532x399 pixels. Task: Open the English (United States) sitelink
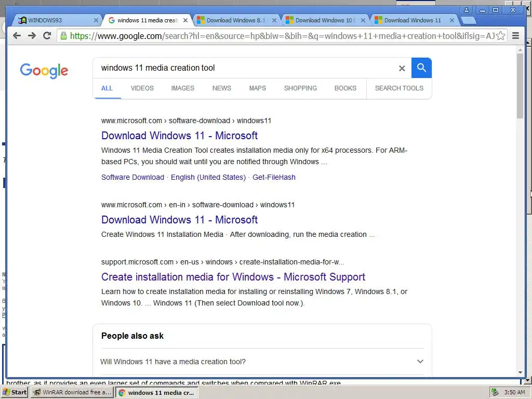208,178
